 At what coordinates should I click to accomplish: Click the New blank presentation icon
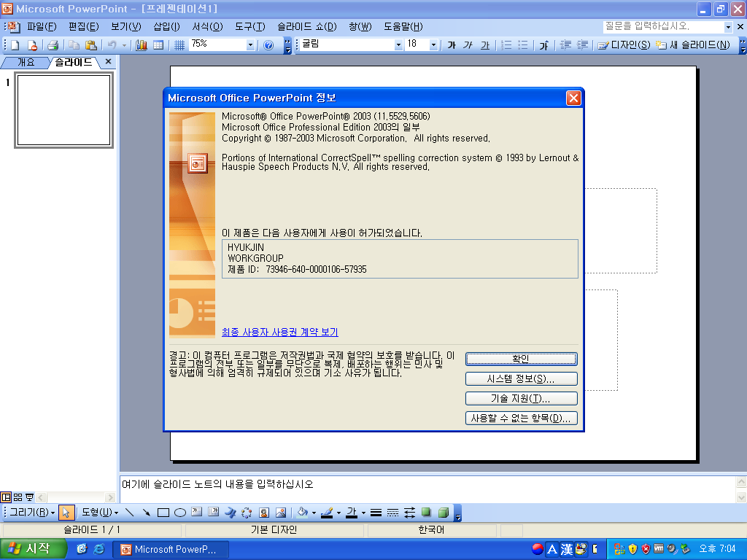point(15,45)
